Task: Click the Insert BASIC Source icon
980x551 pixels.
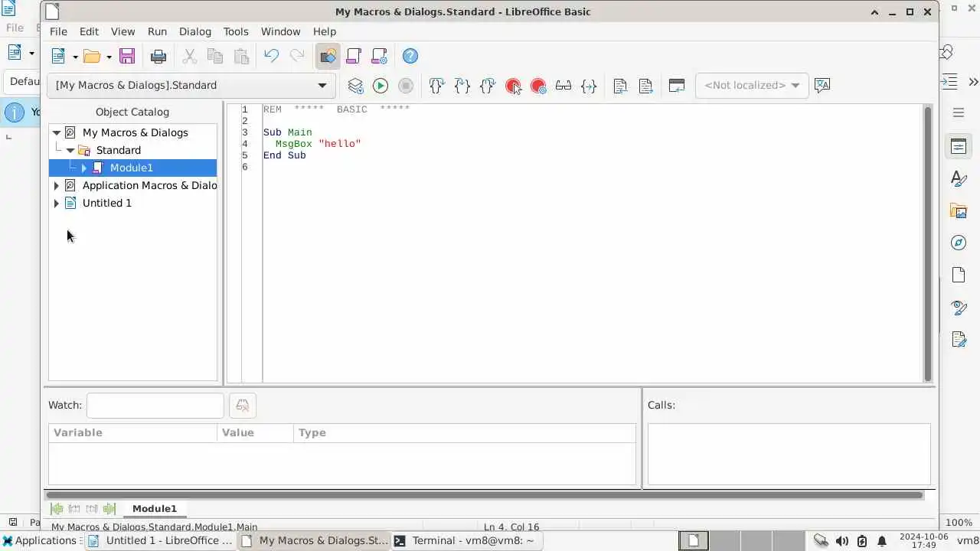Action: coord(620,86)
